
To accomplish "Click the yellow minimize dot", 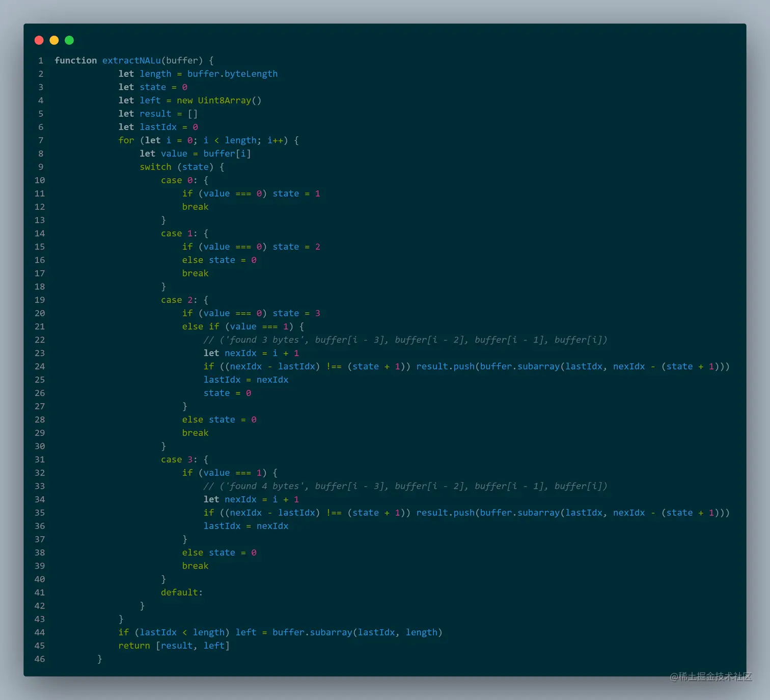I will point(54,40).
